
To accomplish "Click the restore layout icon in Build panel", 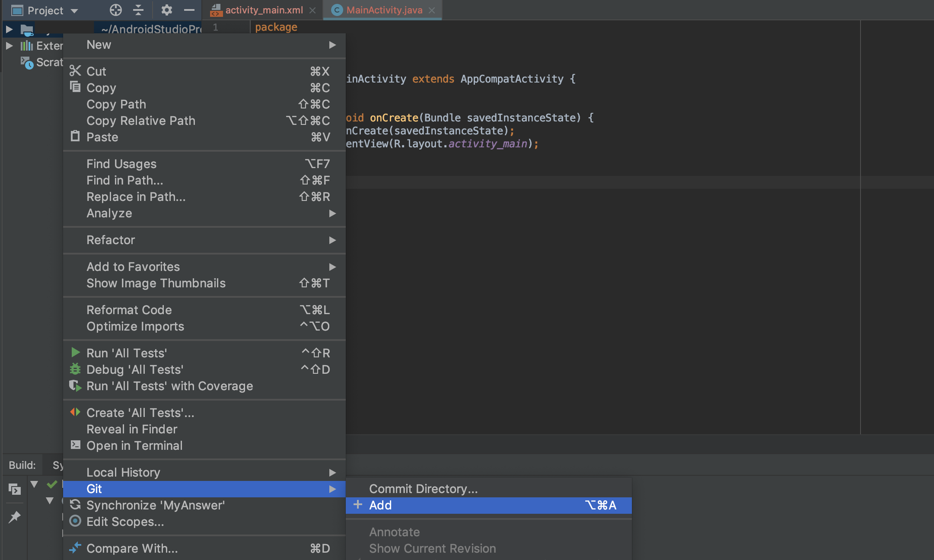I will (15, 489).
